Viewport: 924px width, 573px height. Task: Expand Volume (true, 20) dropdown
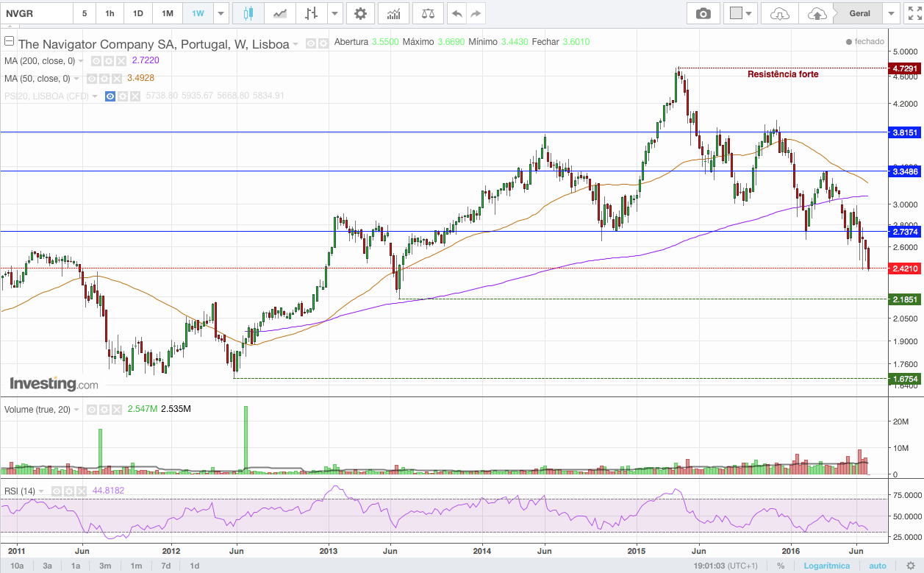click(x=76, y=409)
